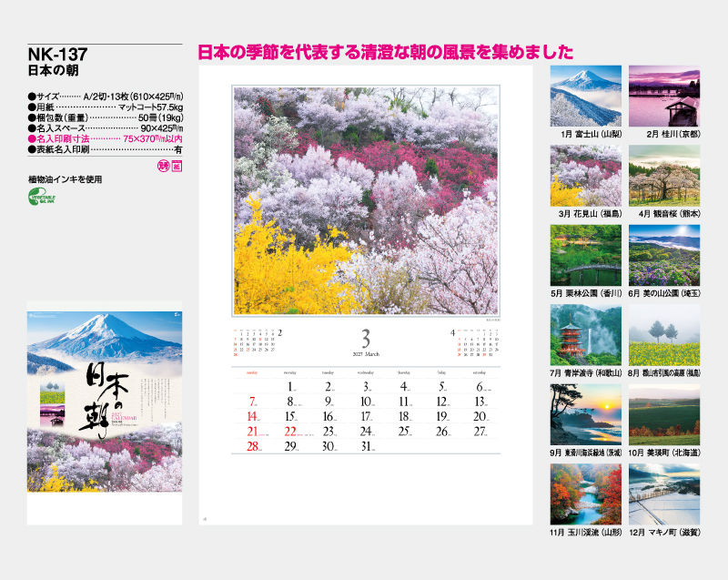Open the September sunrise coast thumbnail

pos(585,414)
